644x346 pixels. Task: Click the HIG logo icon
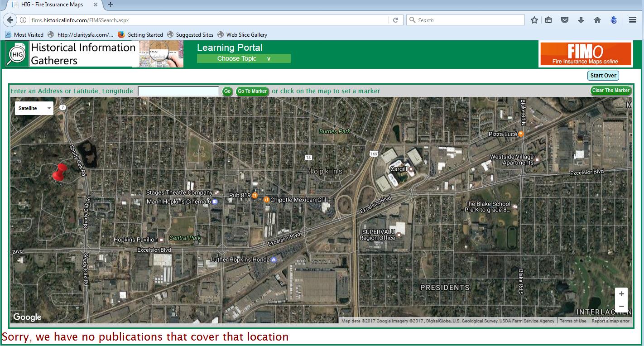point(17,54)
